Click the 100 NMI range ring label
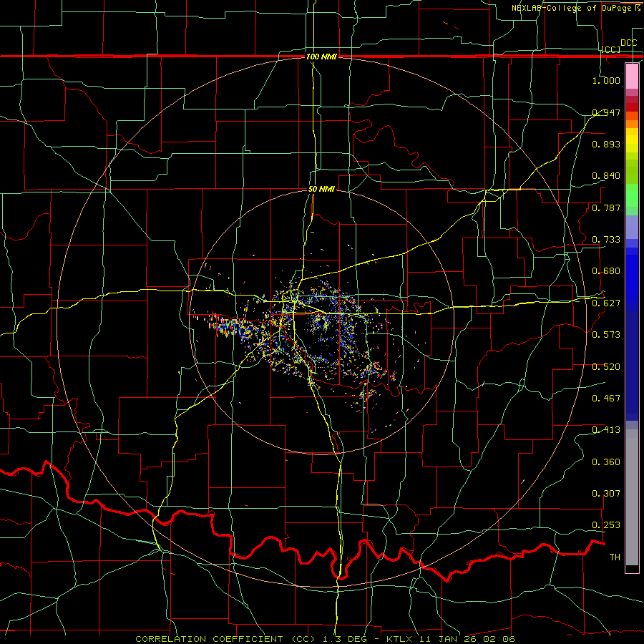The height and width of the screenshot is (644, 644). pos(321,57)
